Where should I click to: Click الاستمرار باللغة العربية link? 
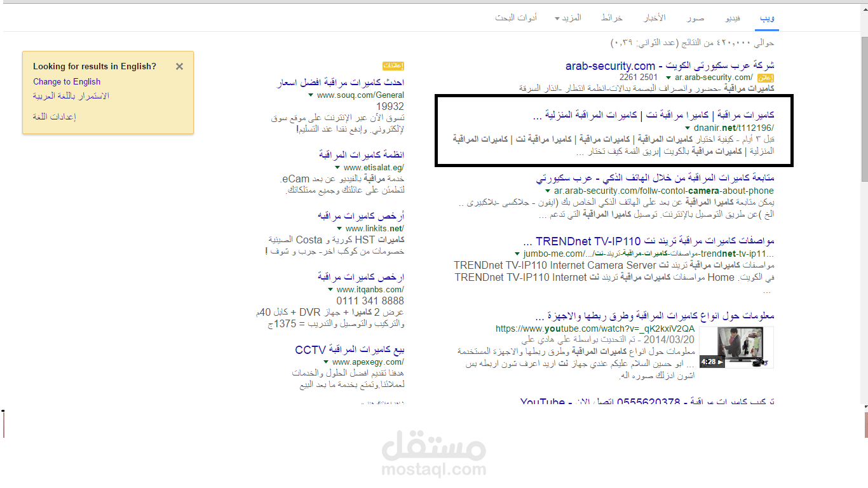(71, 96)
